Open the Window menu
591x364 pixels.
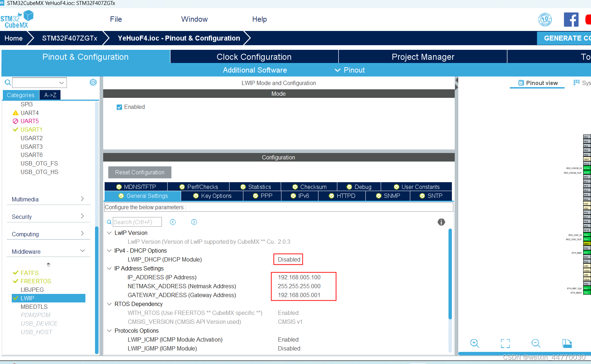pos(194,19)
